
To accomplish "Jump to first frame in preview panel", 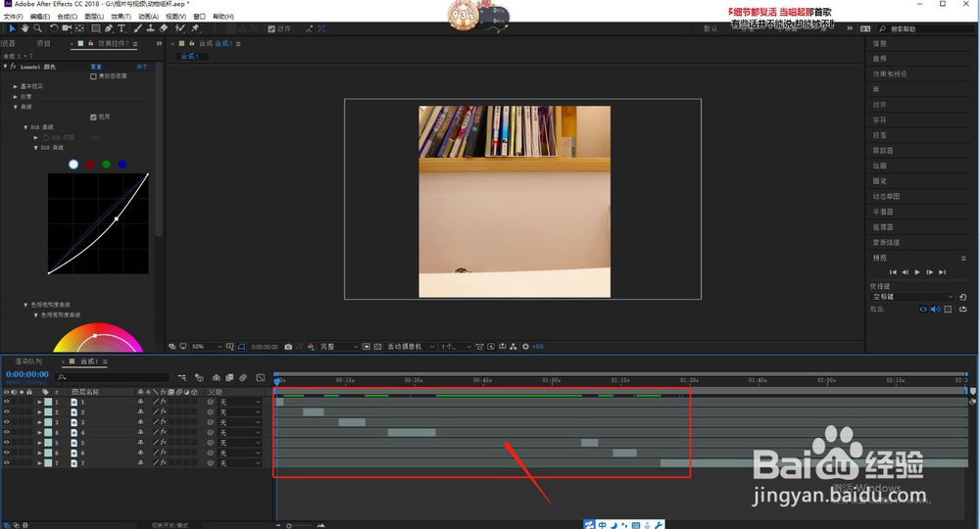I will tap(893, 272).
